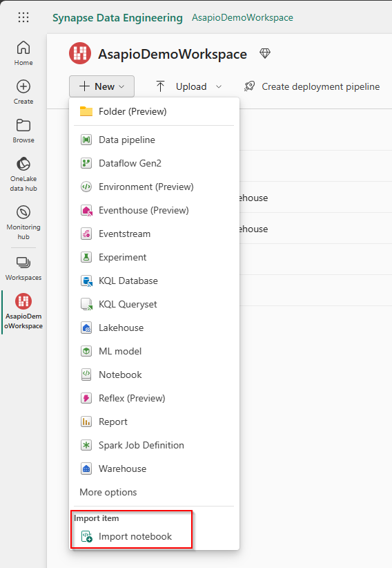Screen dimensions: 392x568
Task: Collapse the New dropdown button
Action: click(x=101, y=86)
